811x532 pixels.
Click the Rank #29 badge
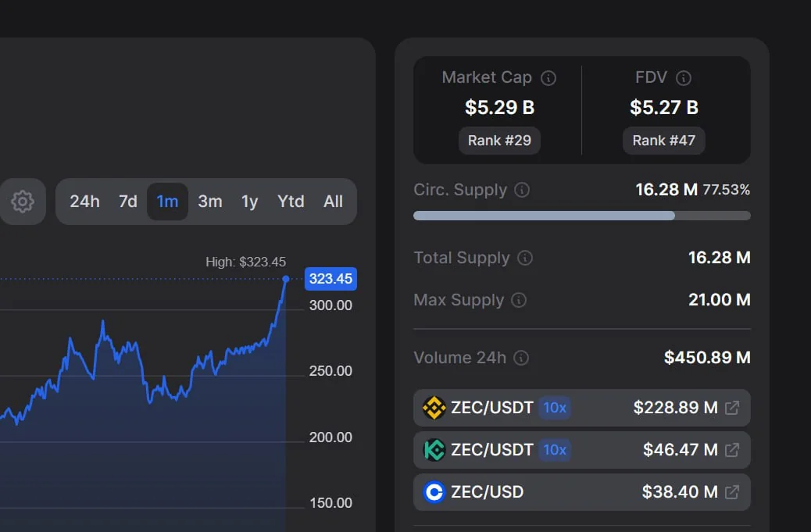(x=499, y=141)
